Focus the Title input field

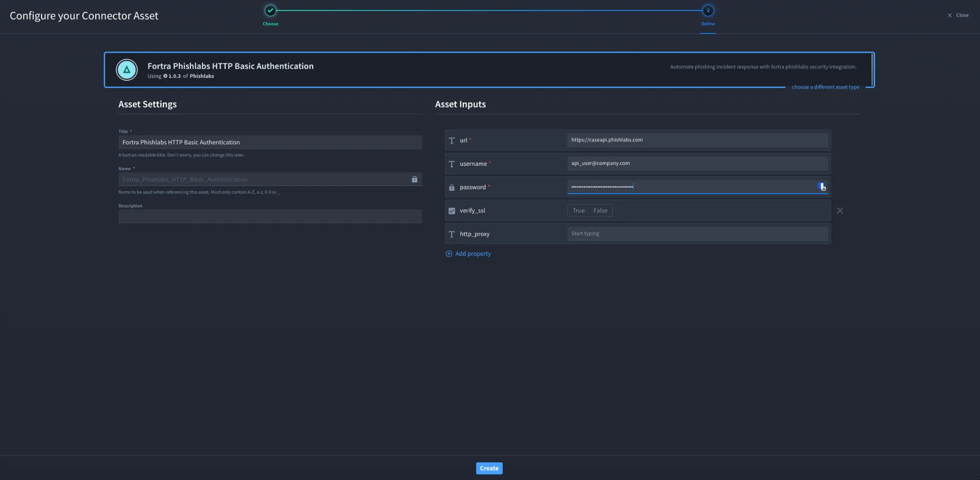tap(270, 142)
